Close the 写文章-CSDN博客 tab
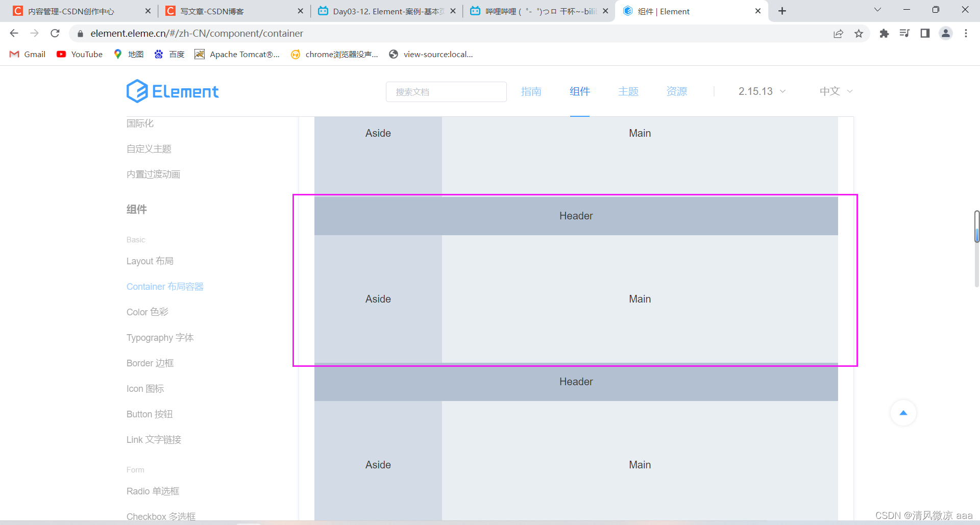This screenshot has width=980, height=525. point(300,11)
